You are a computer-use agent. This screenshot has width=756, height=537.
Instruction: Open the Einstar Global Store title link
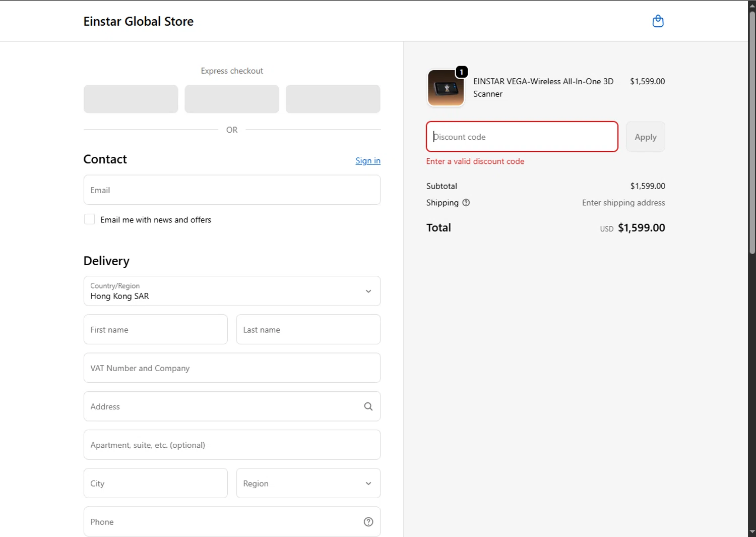(139, 21)
